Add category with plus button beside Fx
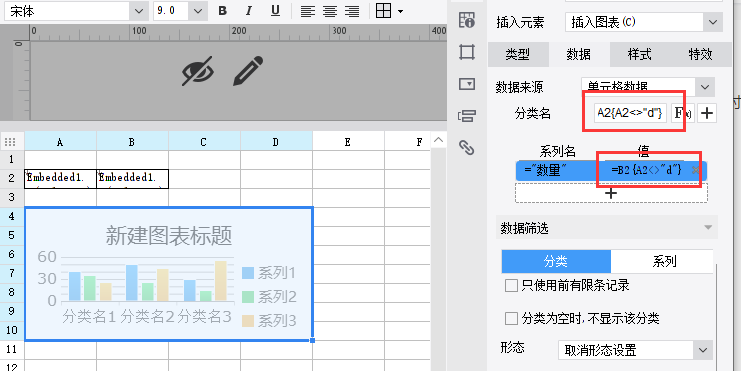The width and height of the screenshot is (741, 371). (707, 113)
